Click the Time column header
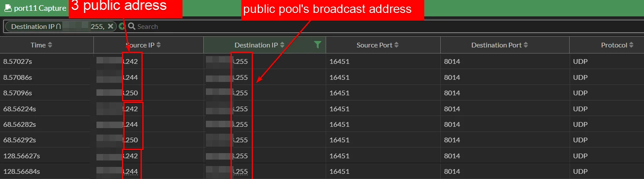644x179 pixels. tap(47, 45)
